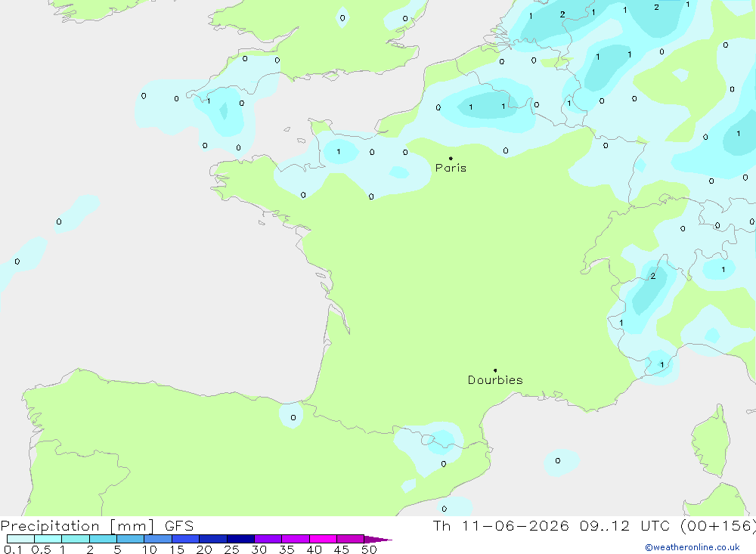Select the 0.1–0.5 mm legend swatch
This screenshot has width=756, height=554.
pyautogui.click(x=20, y=539)
